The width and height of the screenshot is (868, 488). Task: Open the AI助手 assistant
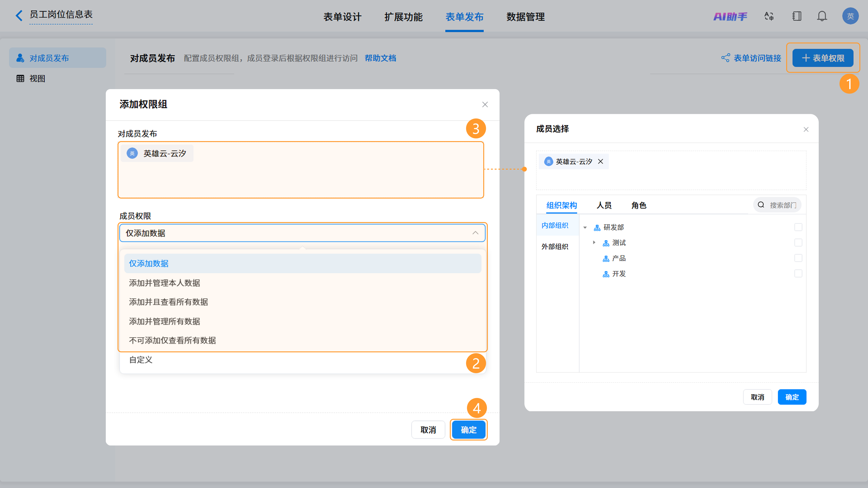(730, 16)
